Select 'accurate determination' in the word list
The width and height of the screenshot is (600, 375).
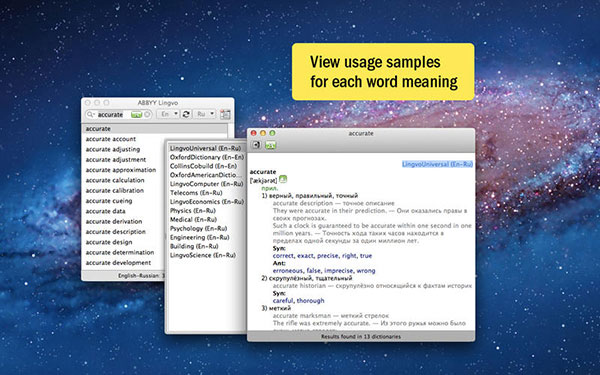pyautogui.click(x=120, y=253)
